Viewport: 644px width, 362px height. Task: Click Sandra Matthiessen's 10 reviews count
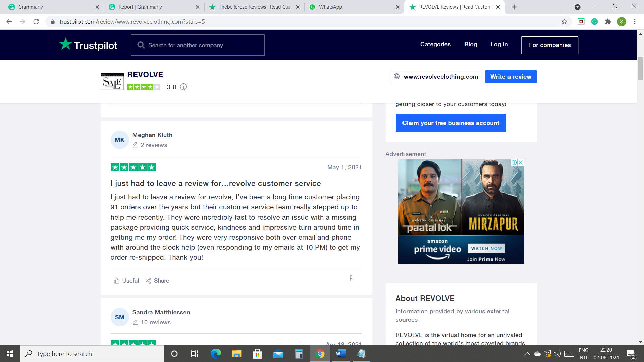click(x=156, y=322)
